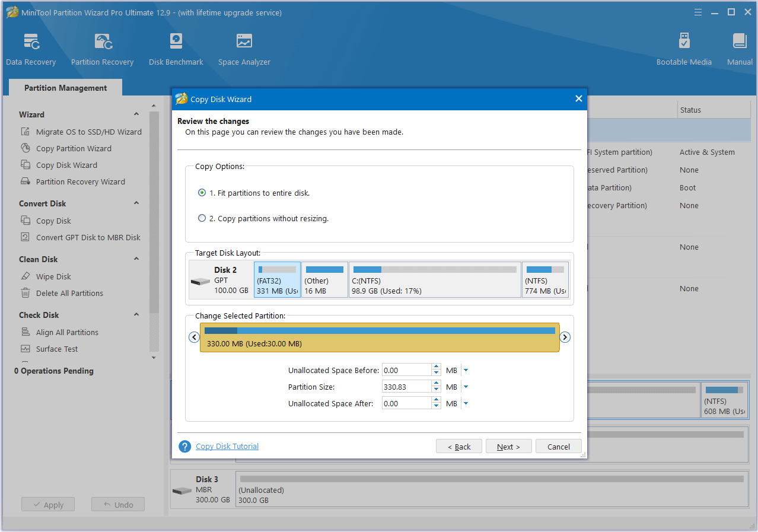Open unit dropdown for Unallocated Space After
The width and height of the screenshot is (758, 532).
coord(466,403)
